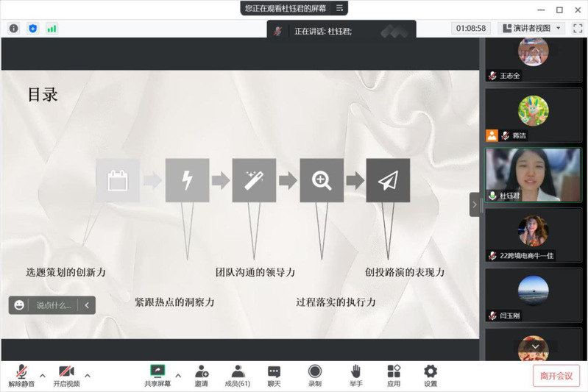The height and width of the screenshot is (392, 588).
Task: Expand video options arrow next to 开启视频
Action: 88,375
